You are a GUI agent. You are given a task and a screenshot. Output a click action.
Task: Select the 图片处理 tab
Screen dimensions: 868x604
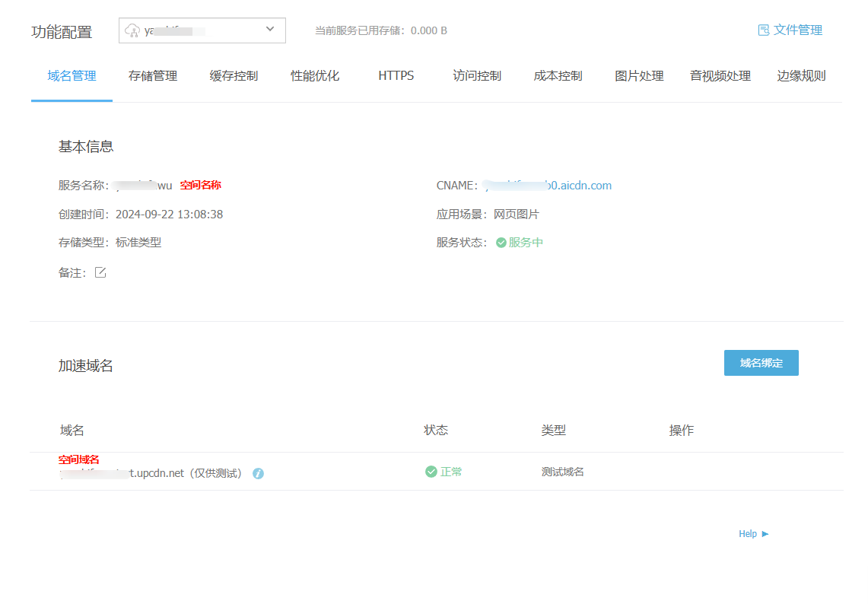[x=639, y=76]
